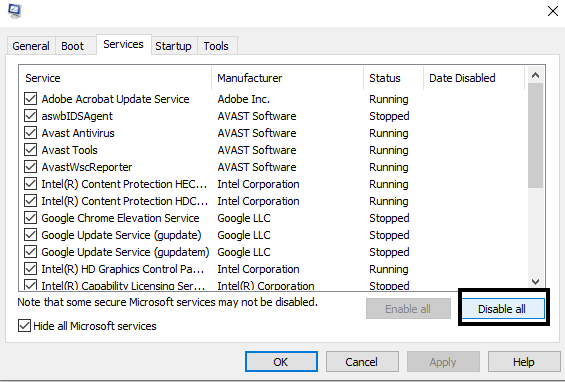565x382 pixels.
Task: Uncheck Intel(R) HD Graphics Control Panel checkbox
Action: click(31, 269)
